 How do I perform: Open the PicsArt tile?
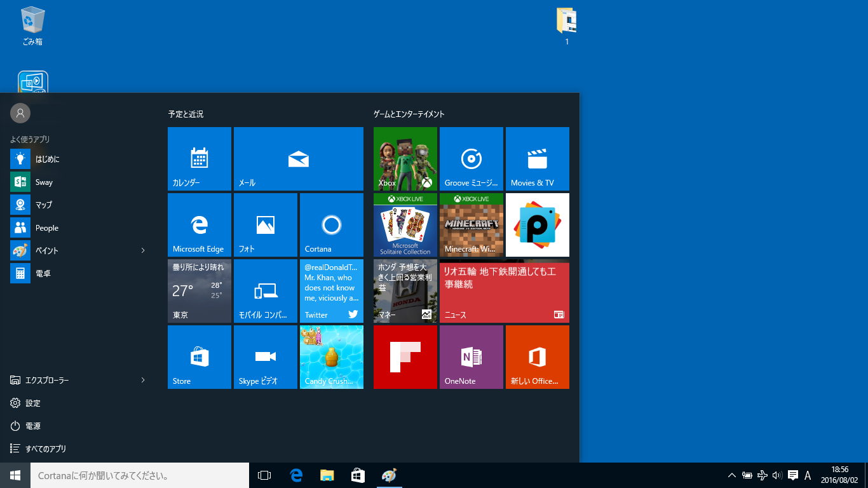click(538, 225)
